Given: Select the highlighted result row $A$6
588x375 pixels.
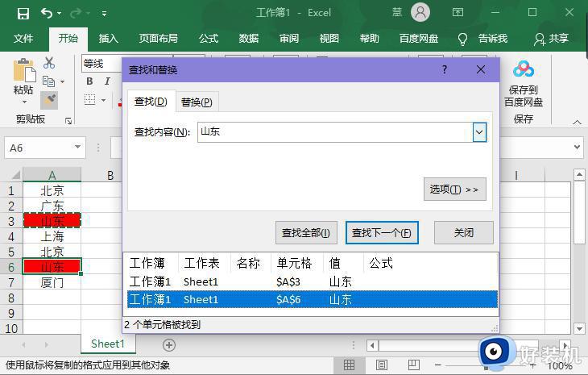Looking at the screenshot, I should [x=313, y=299].
